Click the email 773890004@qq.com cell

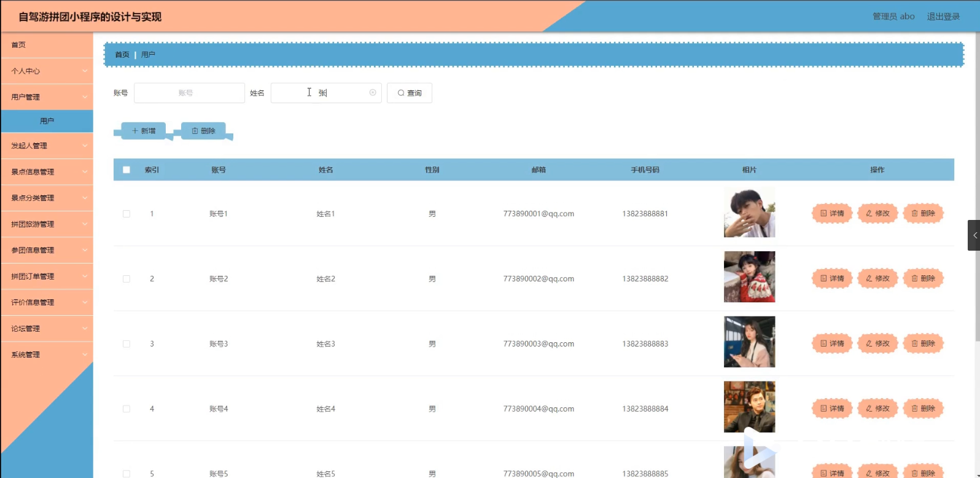539,409
